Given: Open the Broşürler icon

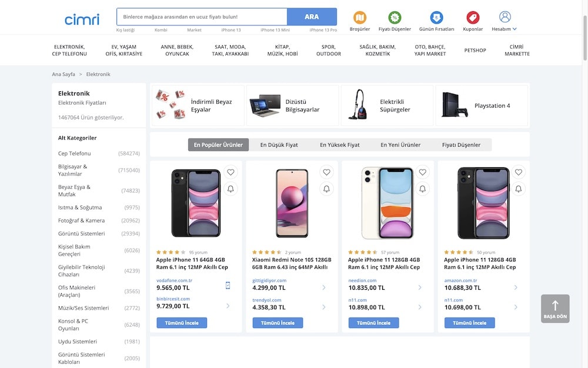Looking at the screenshot, I should (360, 18).
